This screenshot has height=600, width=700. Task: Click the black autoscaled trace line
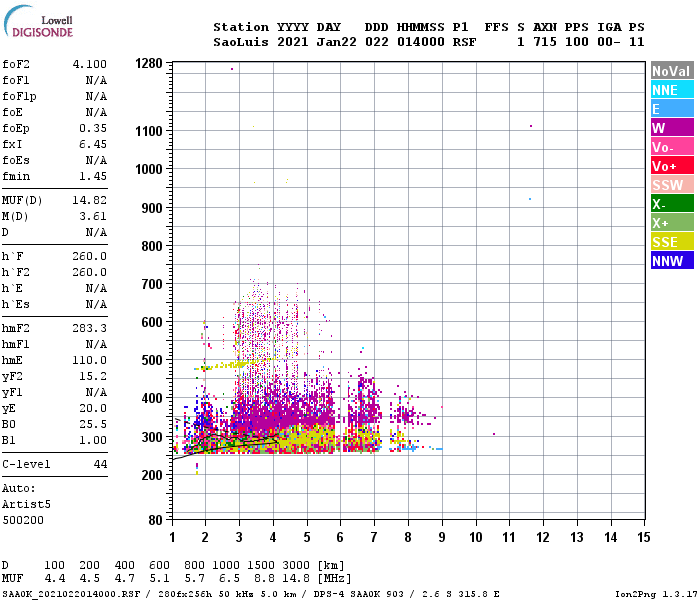(225, 444)
